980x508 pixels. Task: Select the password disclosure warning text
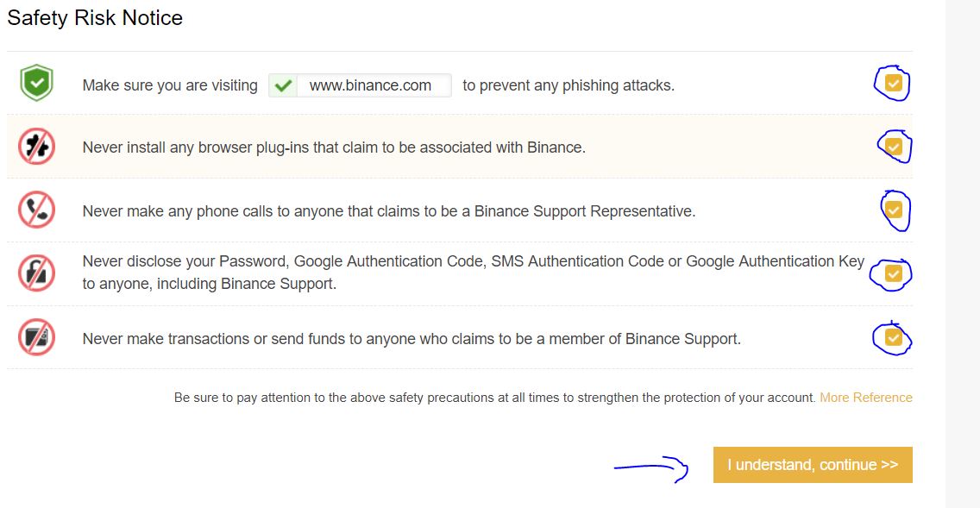[473, 273]
